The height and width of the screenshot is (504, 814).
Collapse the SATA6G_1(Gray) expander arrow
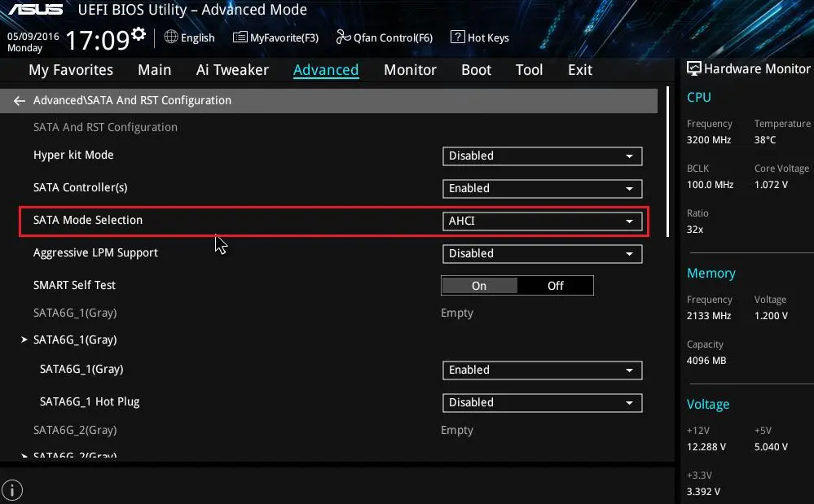click(24, 340)
